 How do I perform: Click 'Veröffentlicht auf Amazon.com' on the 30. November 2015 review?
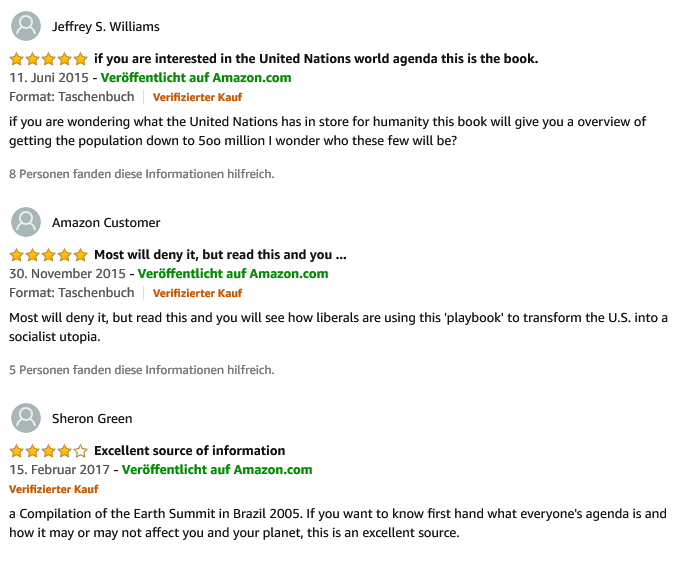[233, 273]
